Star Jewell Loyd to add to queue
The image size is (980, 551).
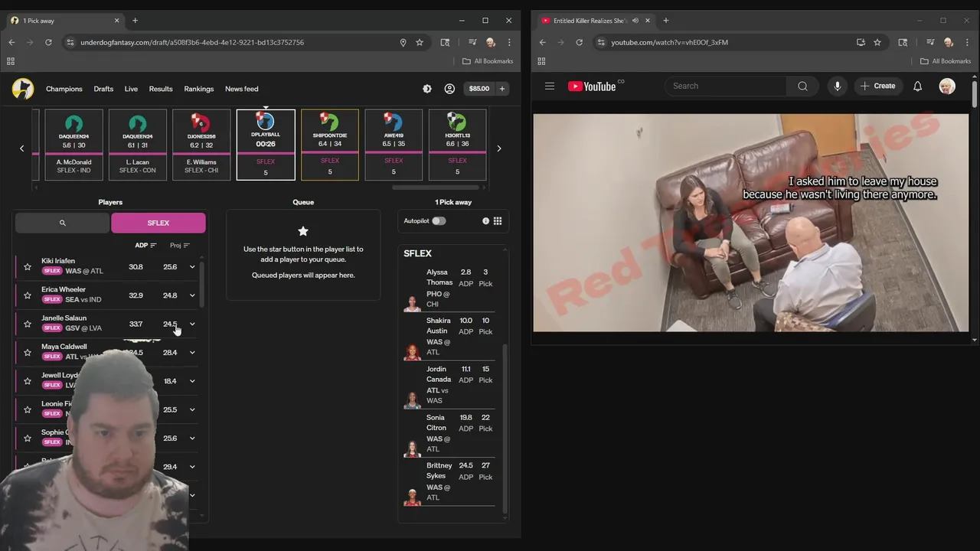[x=28, y=381]
